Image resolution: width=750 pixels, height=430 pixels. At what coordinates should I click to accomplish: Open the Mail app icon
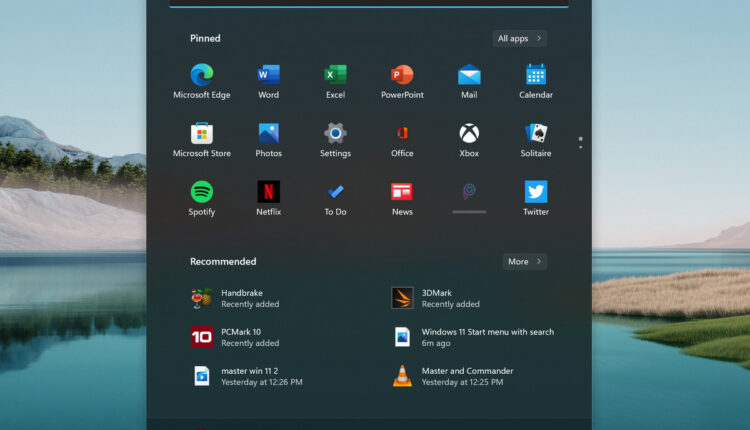[469, 75]
